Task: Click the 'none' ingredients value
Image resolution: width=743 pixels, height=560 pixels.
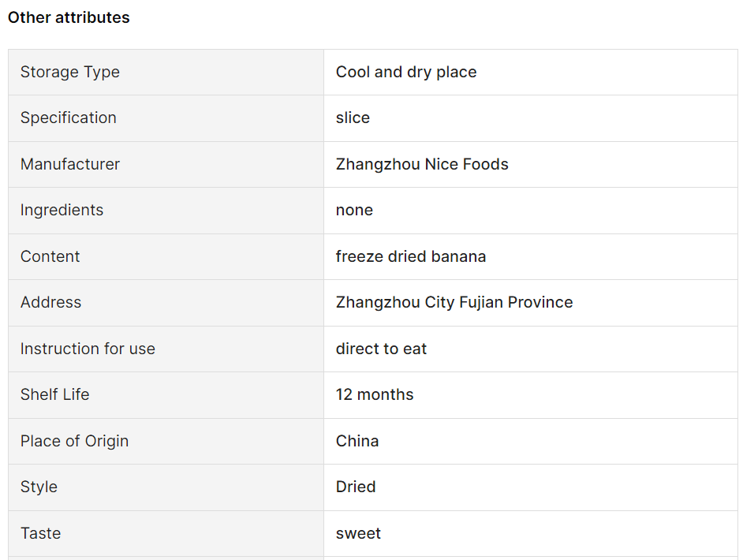Action: coord(354,210)
